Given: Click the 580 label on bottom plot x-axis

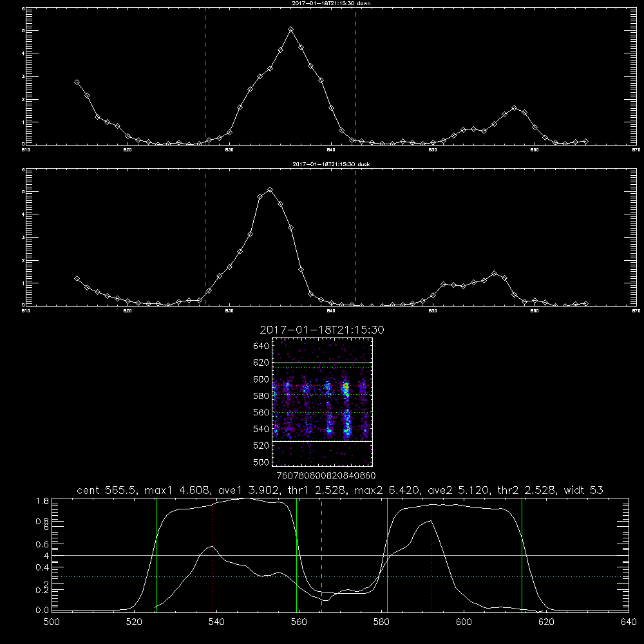Looking at the screenshot, I should point(381,622).
